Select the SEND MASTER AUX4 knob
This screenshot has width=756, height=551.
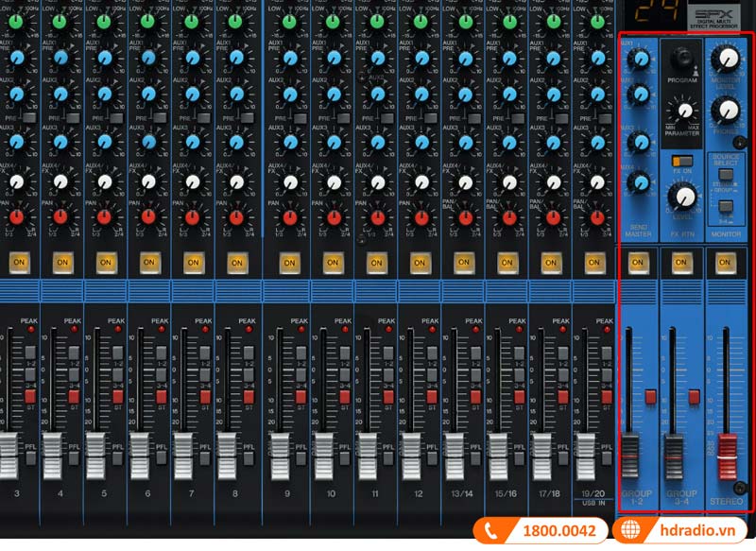[x=641, y=180]
